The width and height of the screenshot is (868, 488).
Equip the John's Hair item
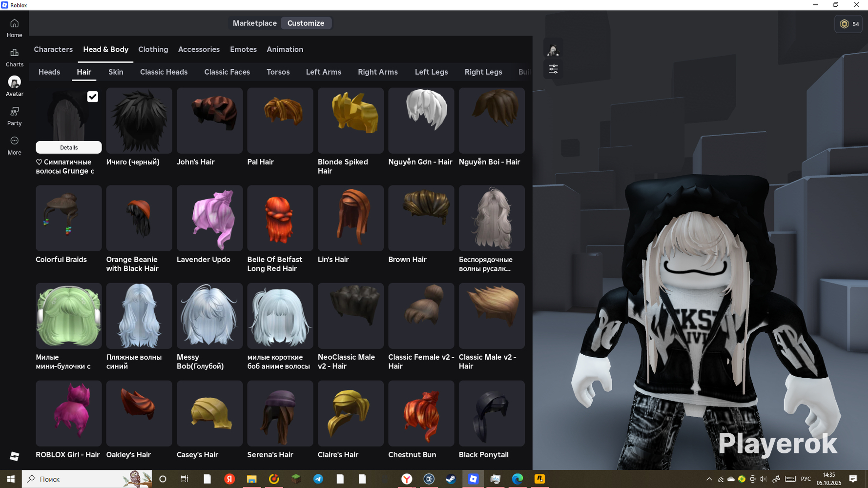[210, 121]
